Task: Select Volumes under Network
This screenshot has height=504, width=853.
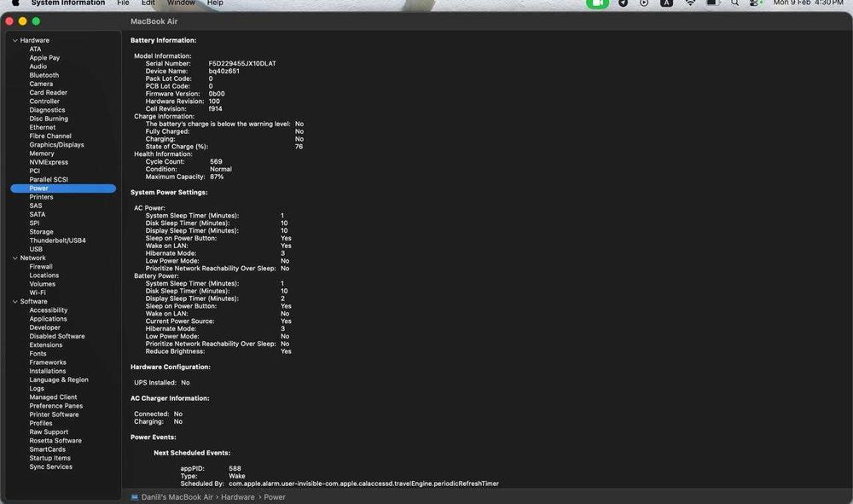Action: 43,284
